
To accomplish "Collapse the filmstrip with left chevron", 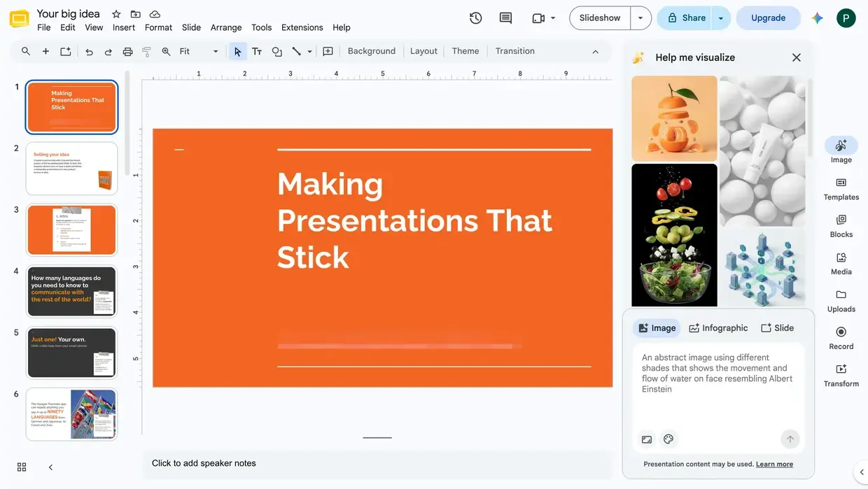I will click(50, 467).
